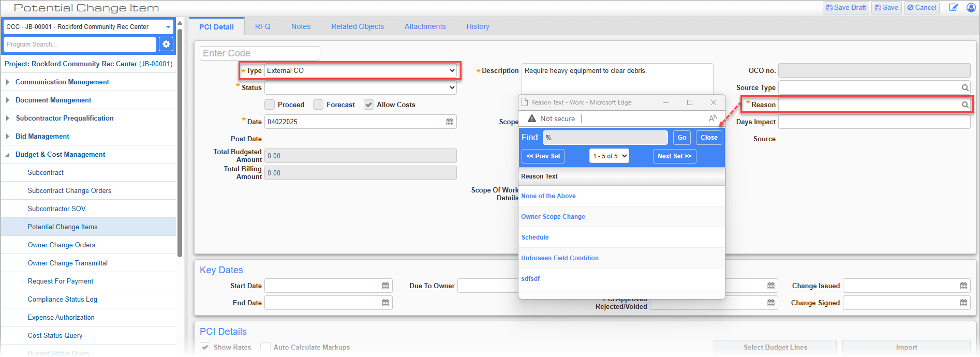
Task: Enable the Proceed checkbox
Action: (270, 105)
